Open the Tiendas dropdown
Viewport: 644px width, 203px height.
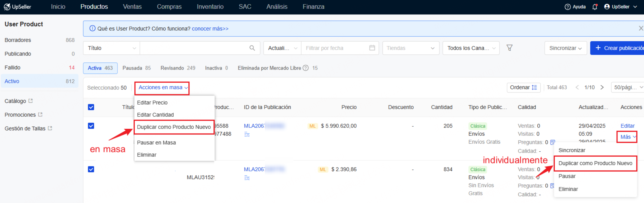tap(411, 48)
